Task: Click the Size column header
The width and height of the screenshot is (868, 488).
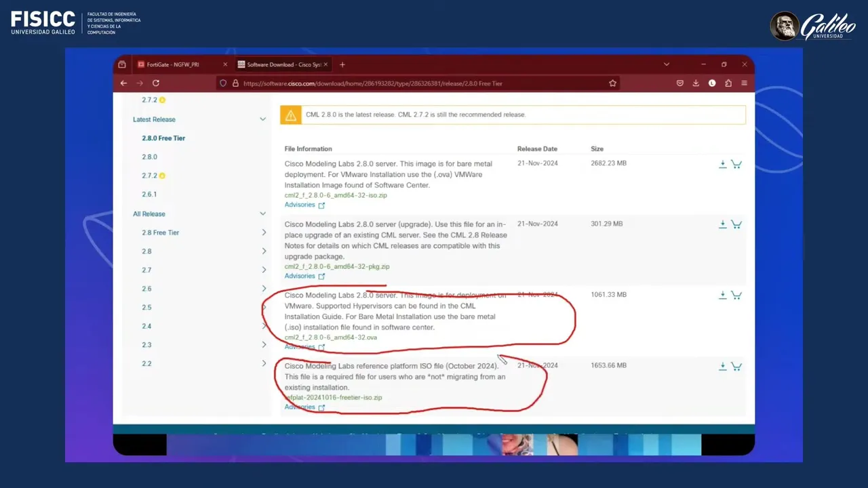Action: (597, 148)
